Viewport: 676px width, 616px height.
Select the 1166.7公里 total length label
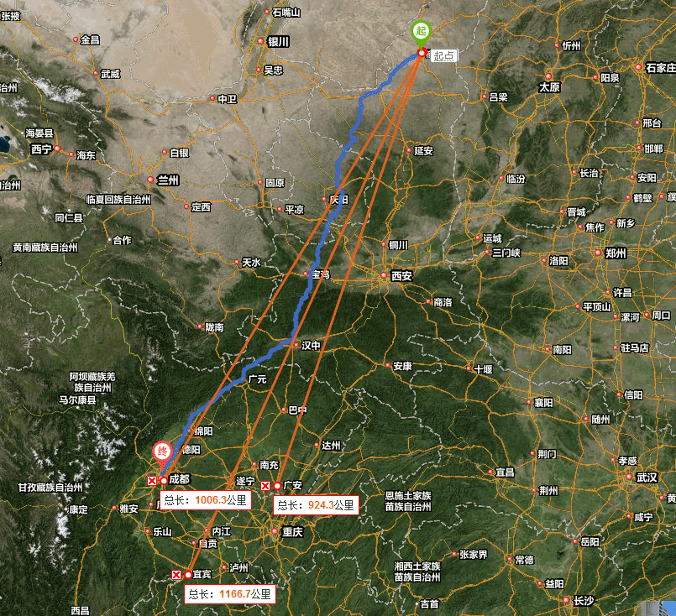[x=230, y=594]
